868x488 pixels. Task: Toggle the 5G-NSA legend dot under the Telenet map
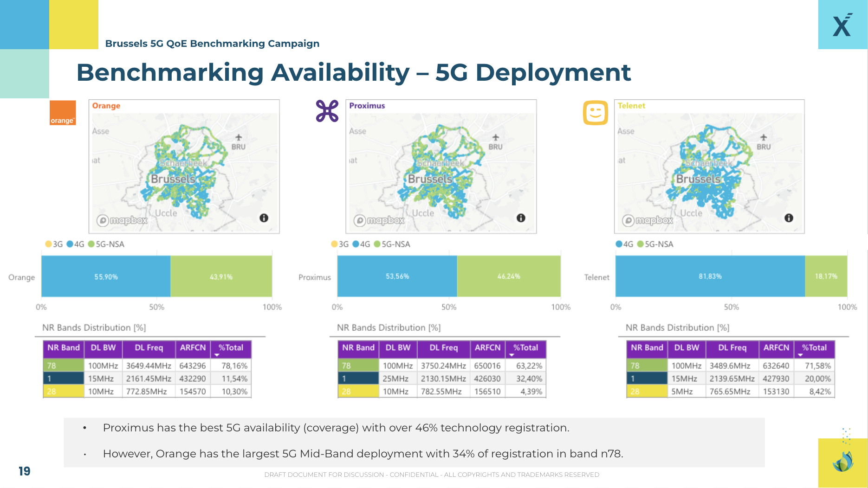(x=640, y=244)
